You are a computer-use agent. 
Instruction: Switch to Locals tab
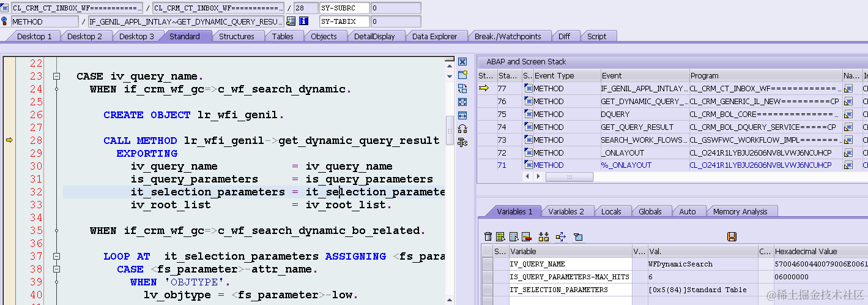pos(611,211)
